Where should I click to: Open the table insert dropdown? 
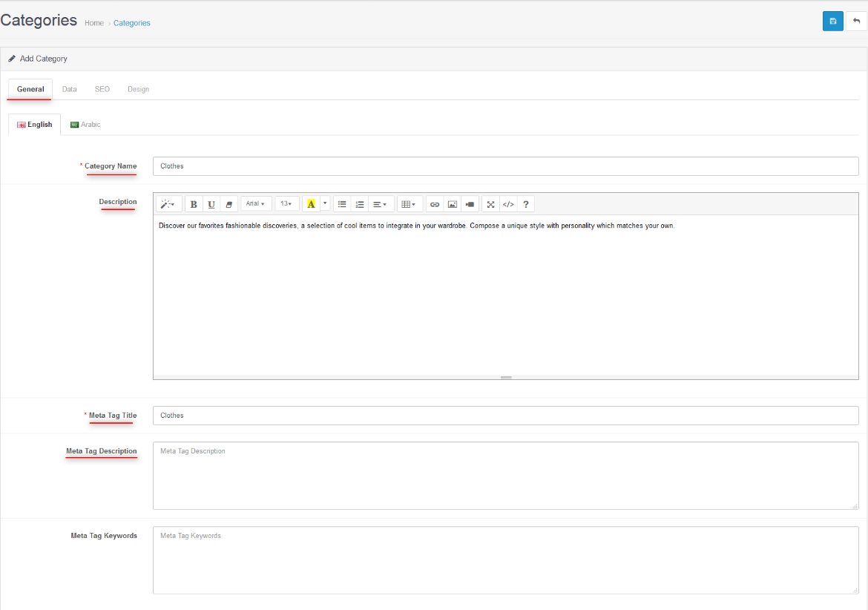[x=409, y=204]
